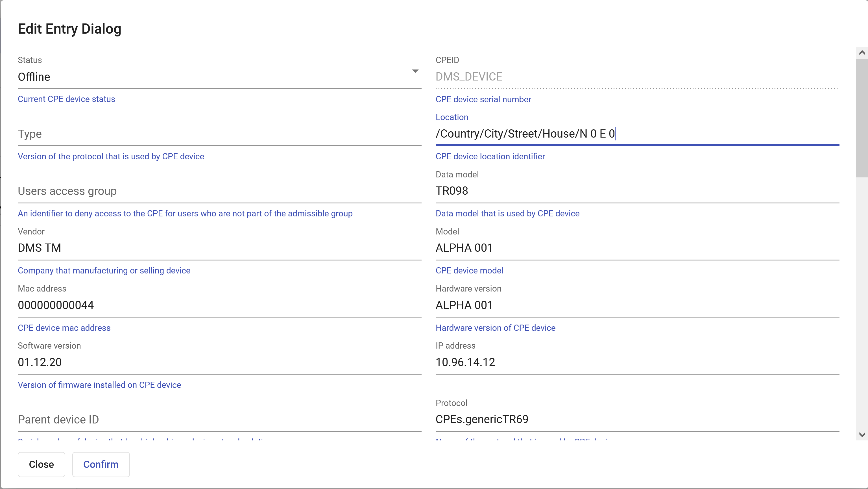Click the Data model field TR098

[x=637, y=191]
